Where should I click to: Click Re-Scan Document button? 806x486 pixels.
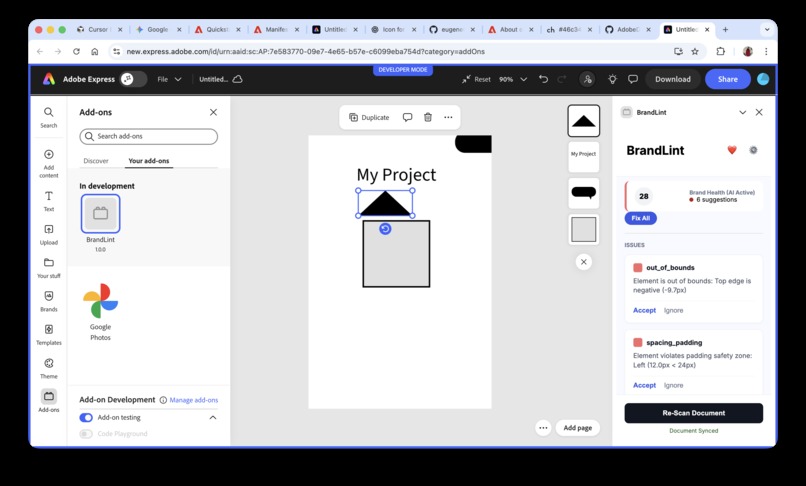click(x=693, y=413)
